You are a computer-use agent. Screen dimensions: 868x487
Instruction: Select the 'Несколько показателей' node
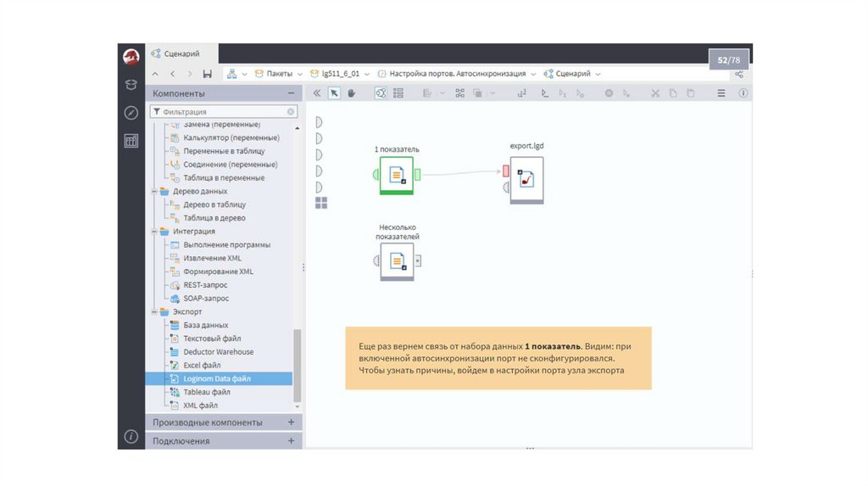pos(397,261)
